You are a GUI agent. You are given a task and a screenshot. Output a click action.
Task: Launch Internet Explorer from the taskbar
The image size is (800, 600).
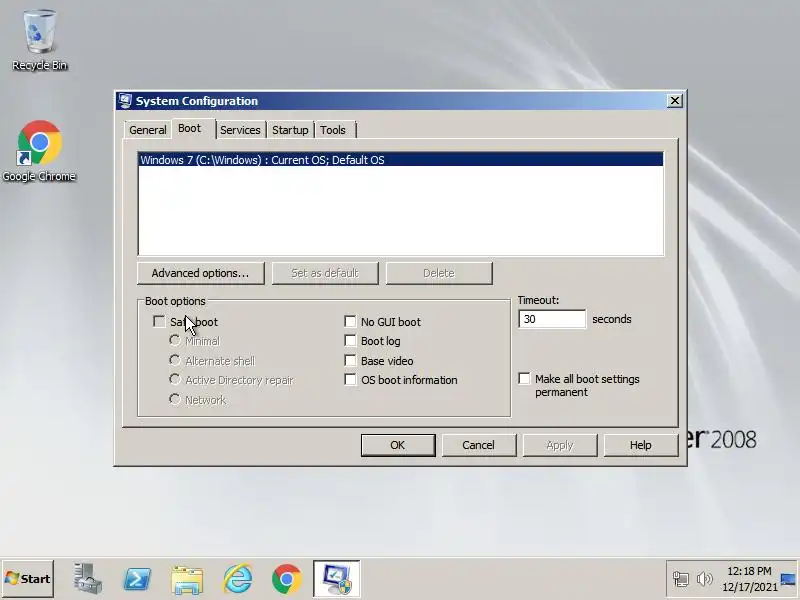237,579
